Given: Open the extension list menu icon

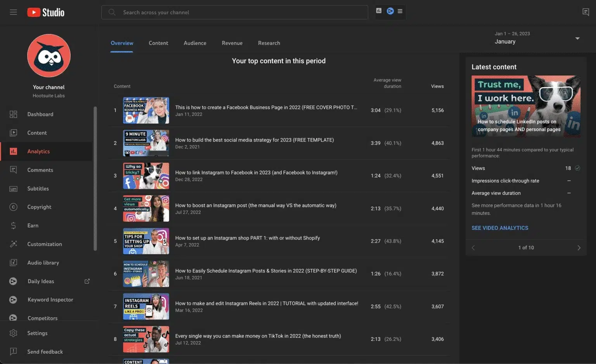Looking at the screenshot, I should coord(400,11).
